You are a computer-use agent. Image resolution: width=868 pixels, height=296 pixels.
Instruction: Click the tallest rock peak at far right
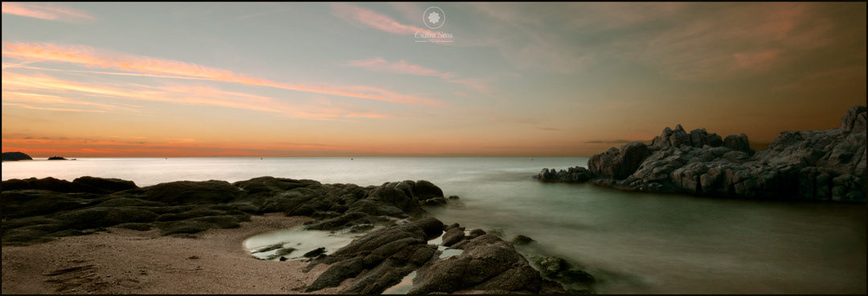854,119
